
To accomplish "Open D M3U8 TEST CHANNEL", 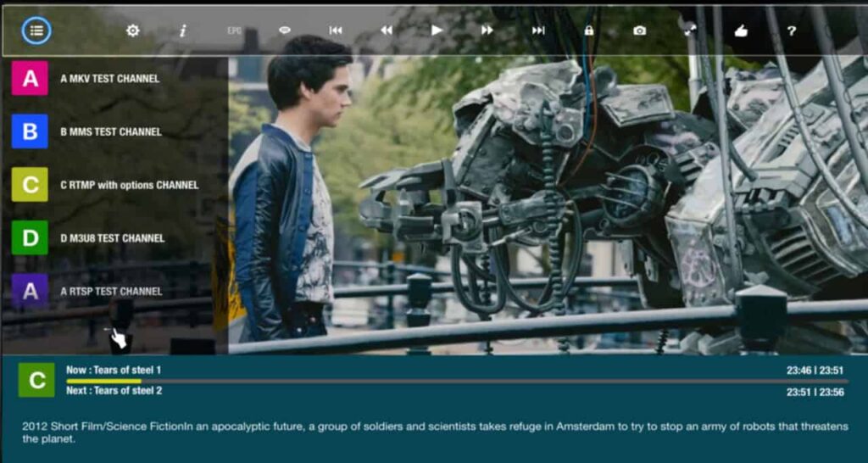I will (x=113, y=238).
